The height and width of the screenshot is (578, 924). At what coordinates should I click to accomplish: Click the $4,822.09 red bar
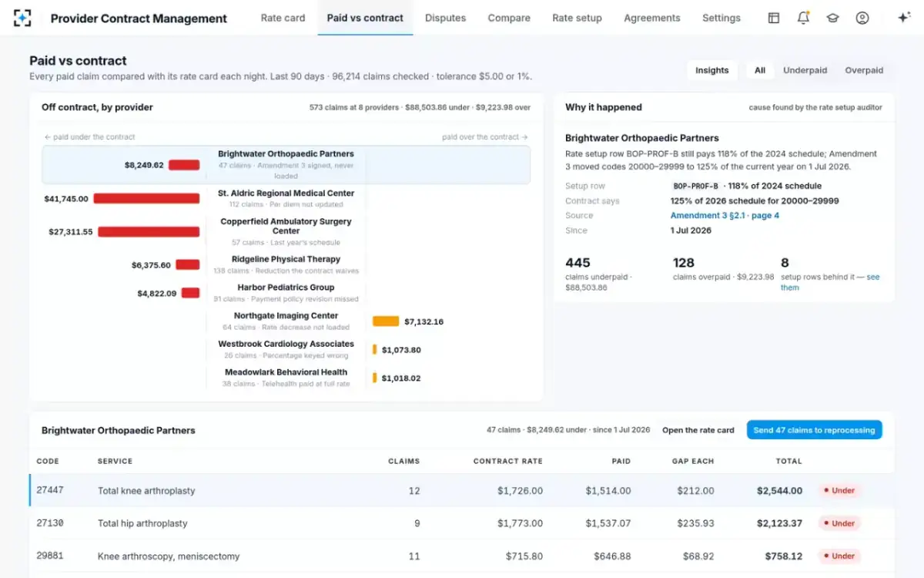191,293
